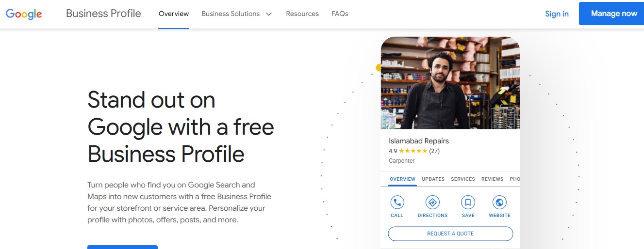
Task: Open the Overview navigation item
Action: (x=174, y=14)
